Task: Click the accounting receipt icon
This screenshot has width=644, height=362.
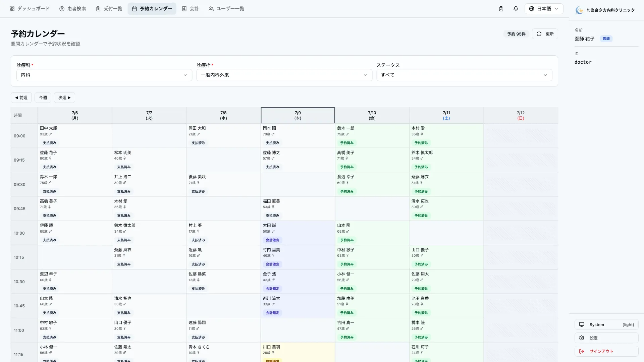Action: point(184,9)
